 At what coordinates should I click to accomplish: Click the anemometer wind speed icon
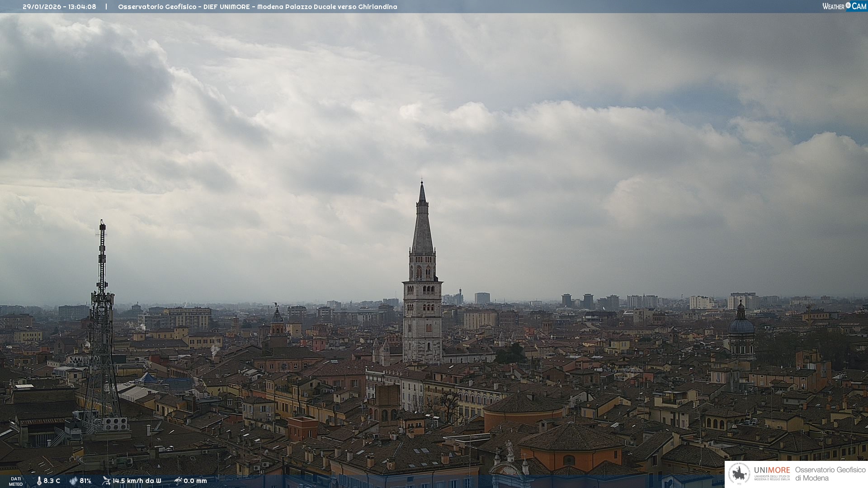(106, 481)
